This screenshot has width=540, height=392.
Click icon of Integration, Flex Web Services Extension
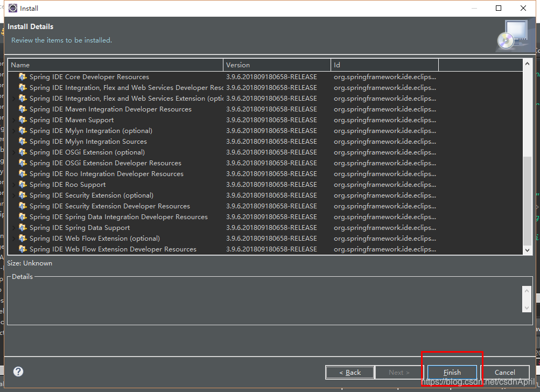tap(23, 98)
